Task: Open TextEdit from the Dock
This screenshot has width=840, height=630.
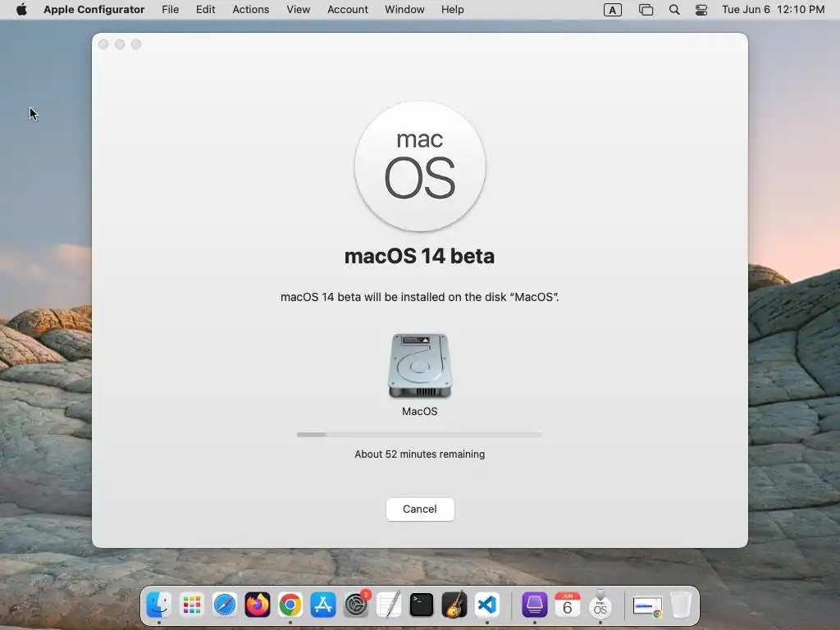Action: (389, 605)
